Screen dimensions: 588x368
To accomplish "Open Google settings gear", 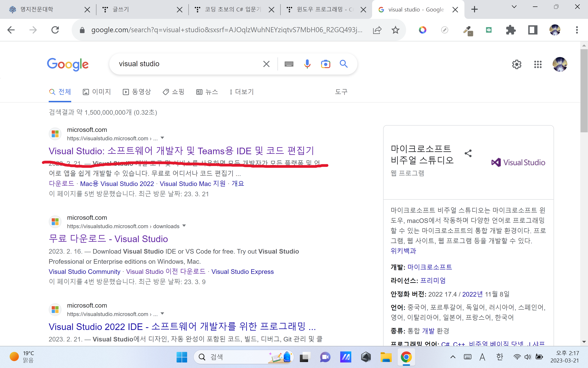I will (516, 64).
